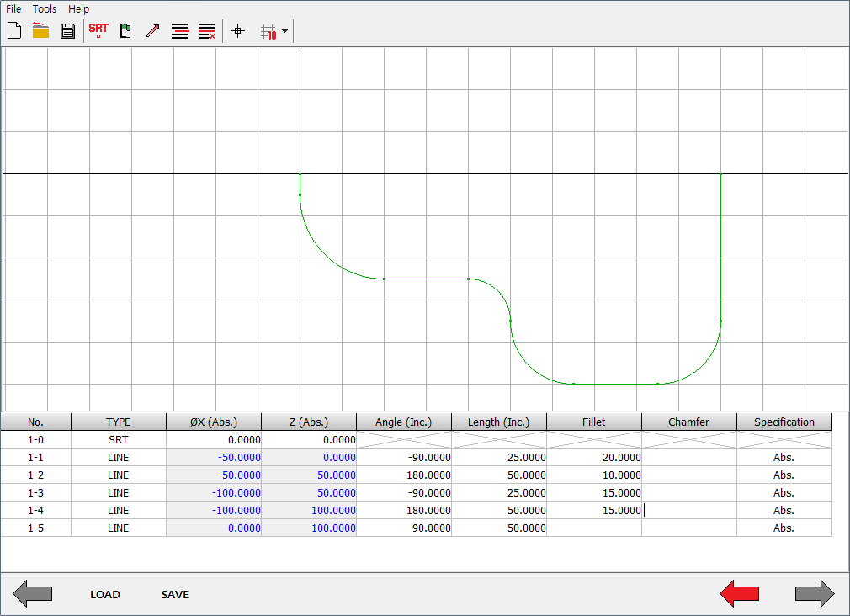Select row 1-0 number cell

36,440
